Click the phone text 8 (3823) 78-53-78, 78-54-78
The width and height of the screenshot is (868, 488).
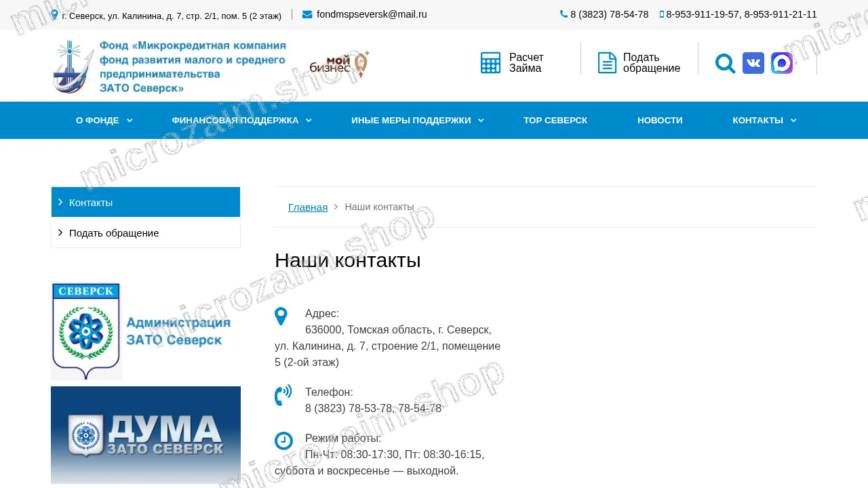coord(373,409)
